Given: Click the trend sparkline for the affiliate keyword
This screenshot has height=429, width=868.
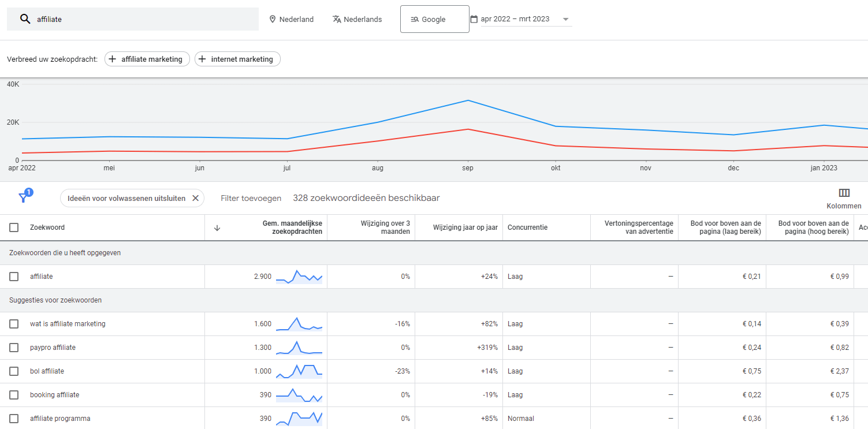Looking at the screenshot, I should tap(299, 276).
